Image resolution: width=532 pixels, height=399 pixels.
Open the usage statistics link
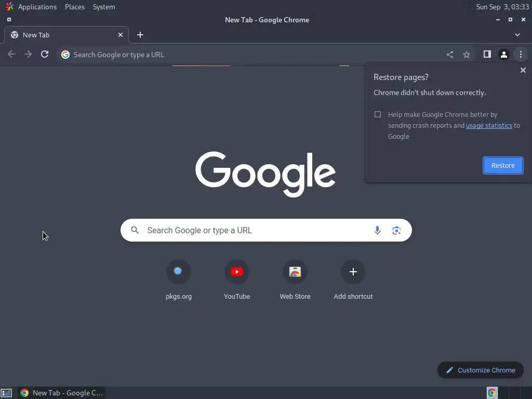[489, 126]
